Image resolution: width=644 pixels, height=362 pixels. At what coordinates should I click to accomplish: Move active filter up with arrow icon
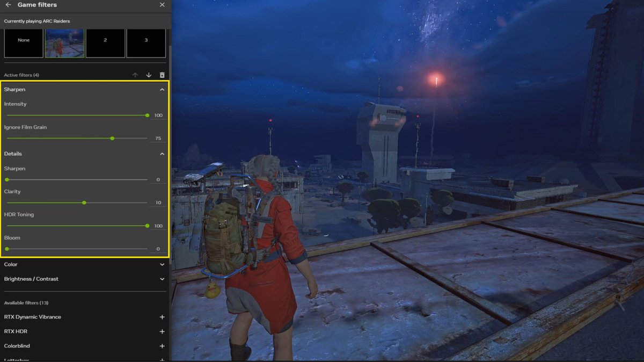(135, 75)
